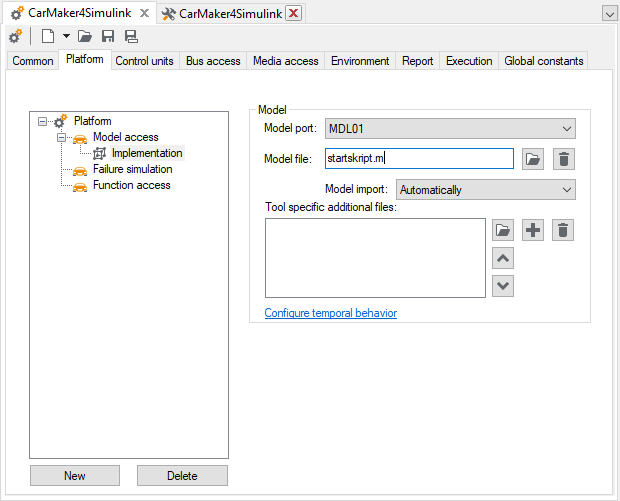620x501 pixels.
Task: Click the Model file input field
Action: [x=419, y=159]
